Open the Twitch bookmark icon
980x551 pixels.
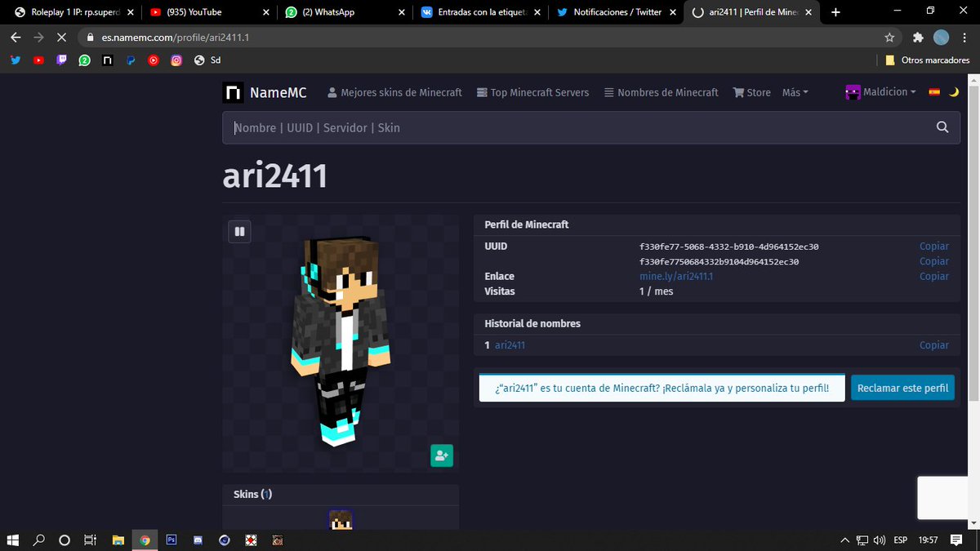pyautogui.click(x=61, y=60)
